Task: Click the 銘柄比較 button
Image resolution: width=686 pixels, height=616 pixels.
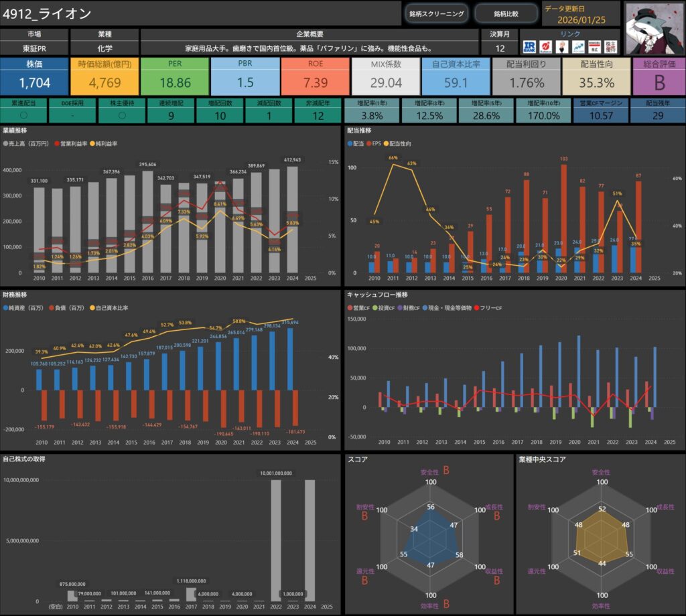Action: pyautogui.click(x=506, y=13)
